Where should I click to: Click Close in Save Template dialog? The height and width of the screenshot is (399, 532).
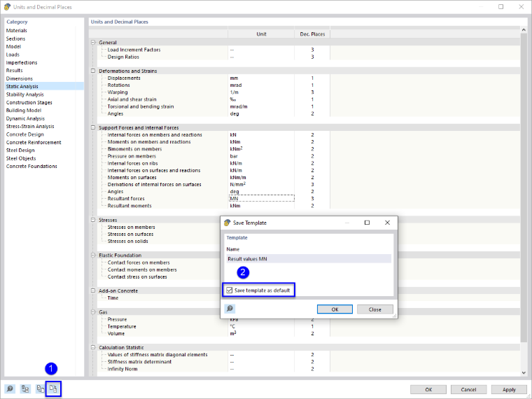375,309
